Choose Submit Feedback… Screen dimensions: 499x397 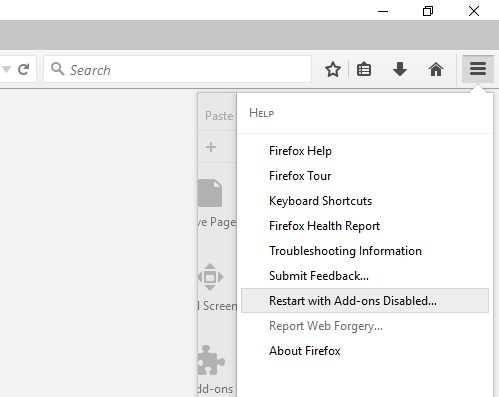[x=365, y=276]
